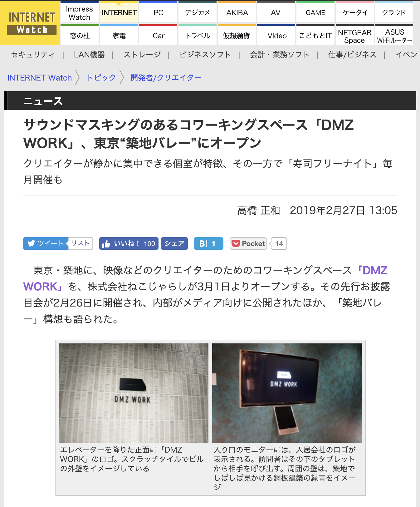Open the Video tab
The width and height of the screenshot is (420, 507).
click(x=276, y=35)
